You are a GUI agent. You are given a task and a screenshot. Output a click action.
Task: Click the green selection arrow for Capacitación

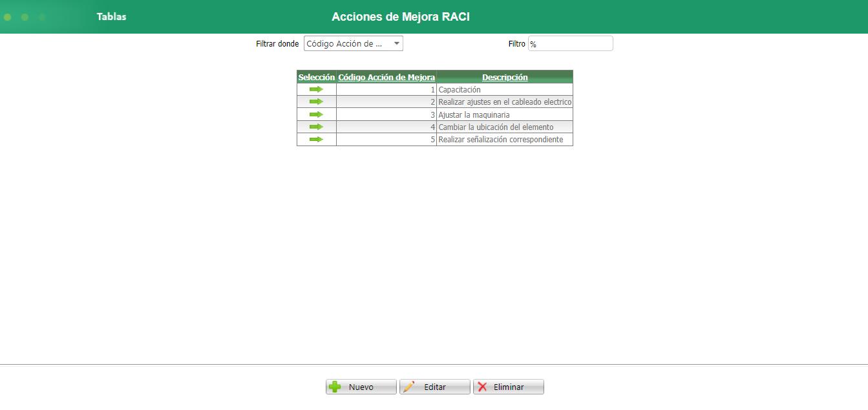coord(316,89)
